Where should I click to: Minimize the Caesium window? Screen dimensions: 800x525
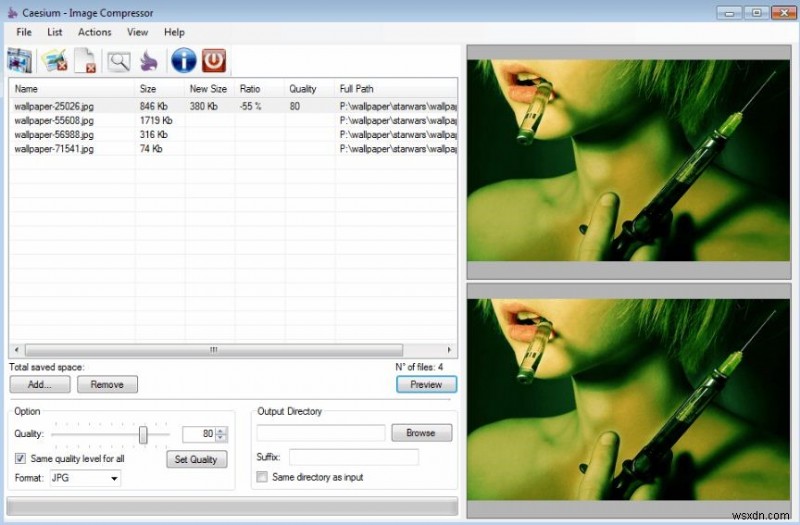(730, 13)
